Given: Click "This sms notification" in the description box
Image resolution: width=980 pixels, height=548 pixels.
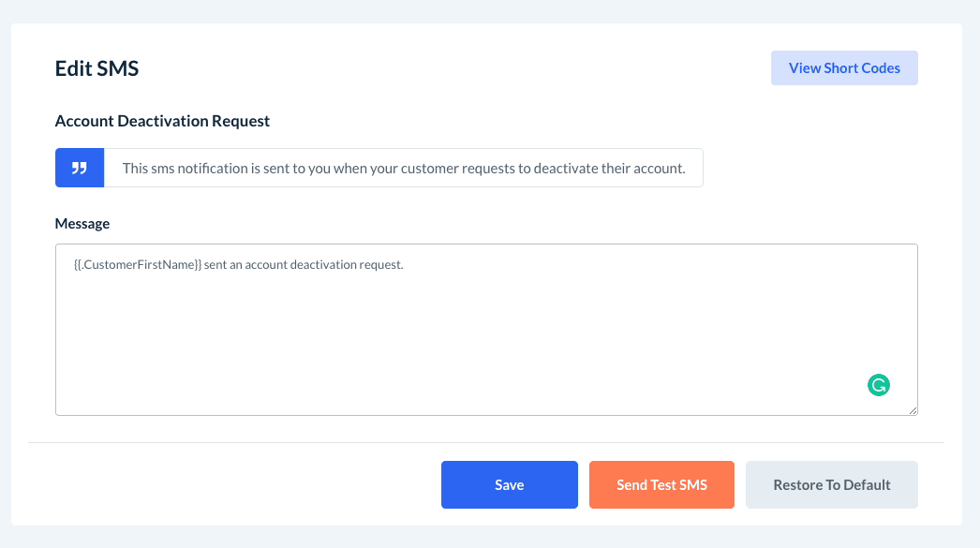Looking at the screenshot, I should 184,169.
